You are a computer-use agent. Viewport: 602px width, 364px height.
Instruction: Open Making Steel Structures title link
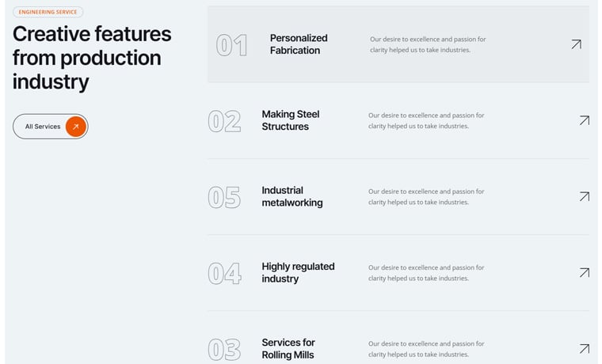(x=290, y=120)
